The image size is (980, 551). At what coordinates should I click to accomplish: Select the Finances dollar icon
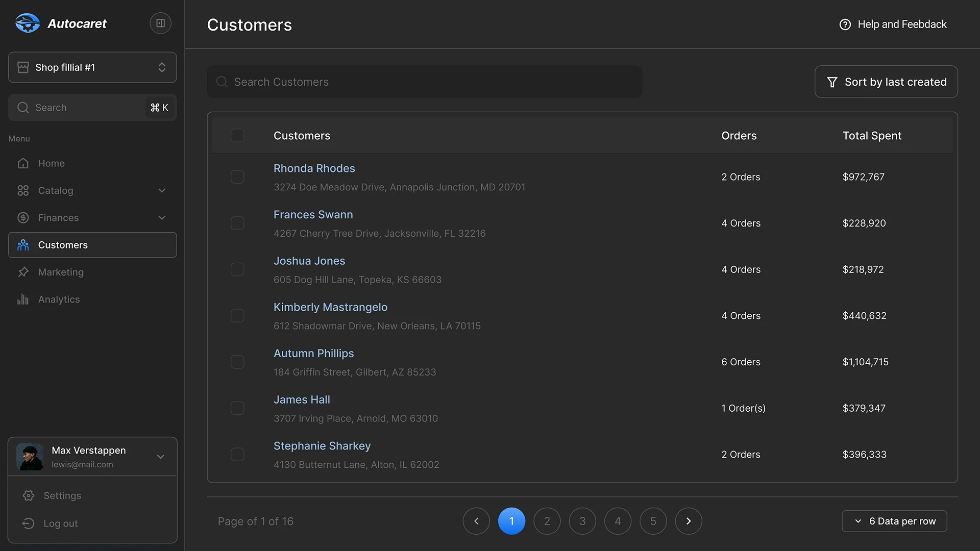pos(23,217)
